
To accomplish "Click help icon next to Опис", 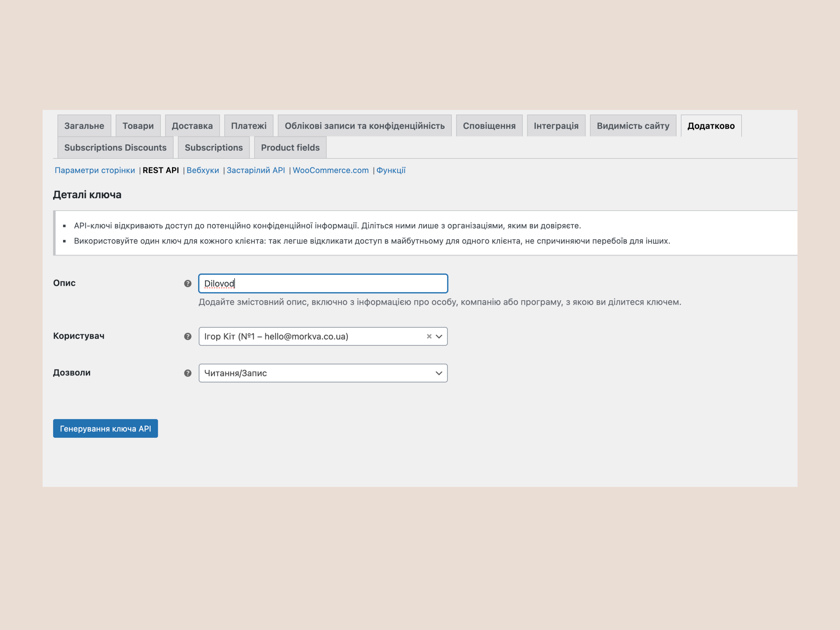I will pos(188,284).
